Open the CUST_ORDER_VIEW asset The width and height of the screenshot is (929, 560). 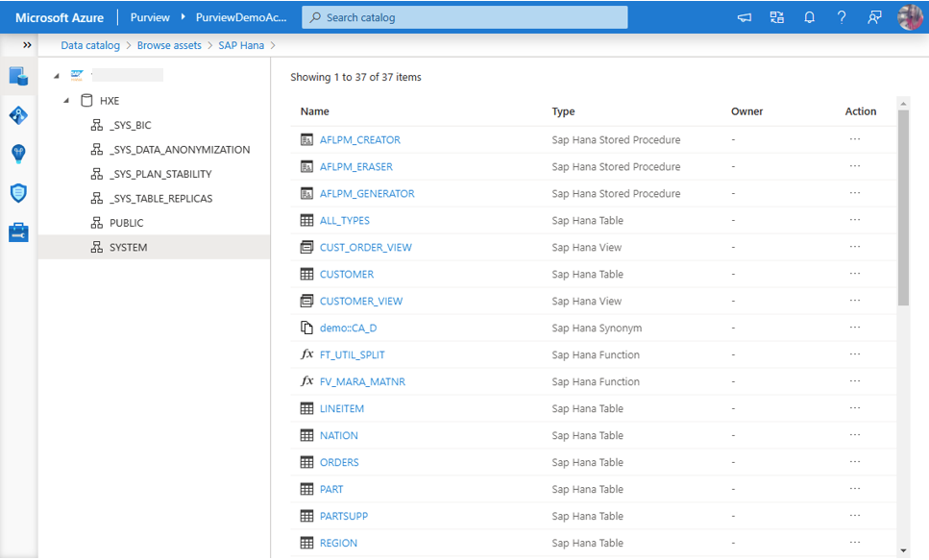[366, 248]
